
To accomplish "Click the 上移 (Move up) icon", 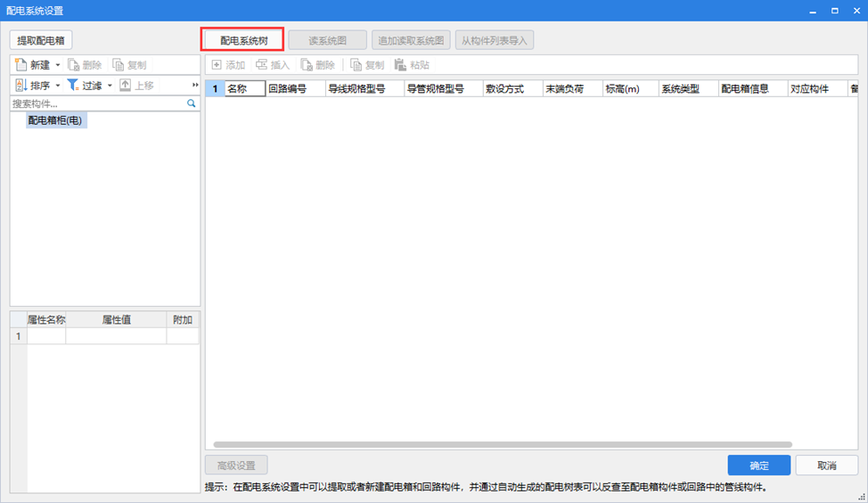I will [126, 86].
